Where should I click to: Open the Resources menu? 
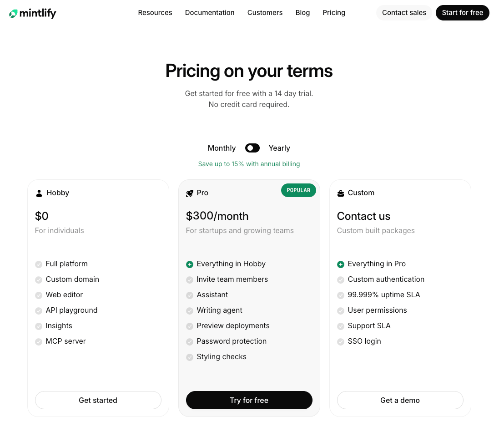155,13
